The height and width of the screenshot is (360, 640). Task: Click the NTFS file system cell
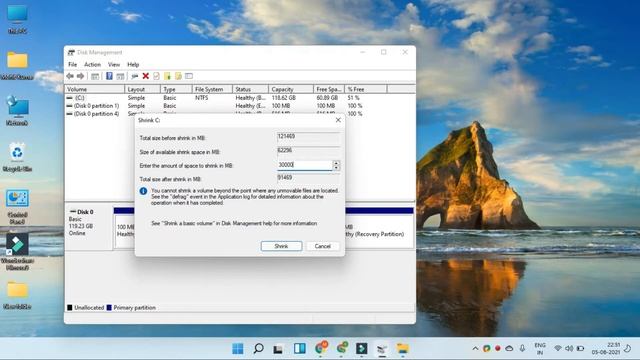201,98
